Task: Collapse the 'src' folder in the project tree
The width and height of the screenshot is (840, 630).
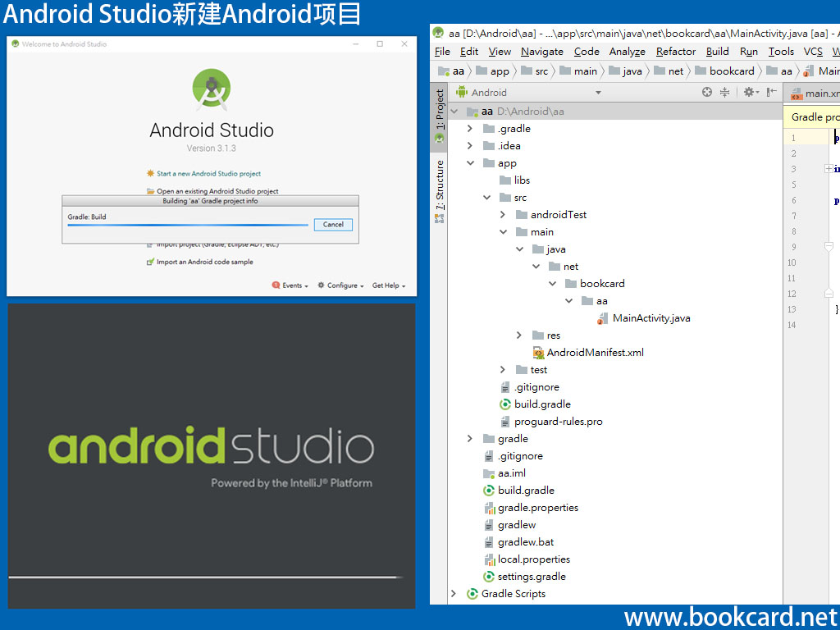Action: [486, 197]
